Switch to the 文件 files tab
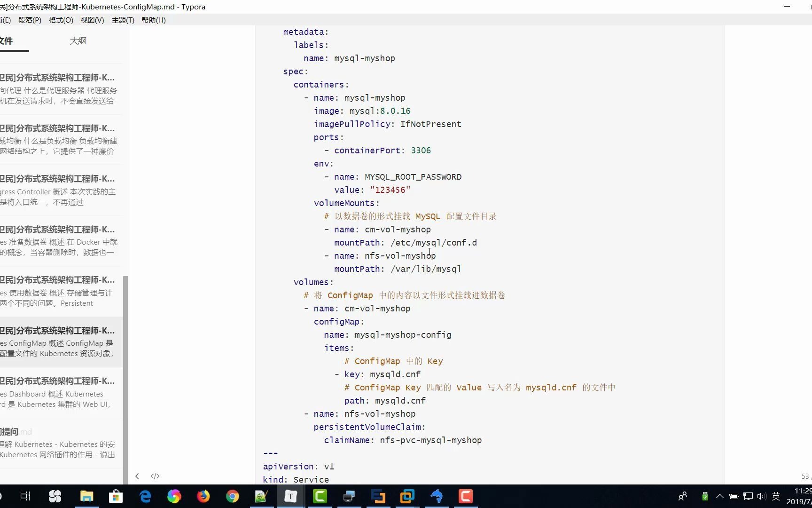Image resolution: width=812 pixels, height=508 pixels. (x=7, y=41)
